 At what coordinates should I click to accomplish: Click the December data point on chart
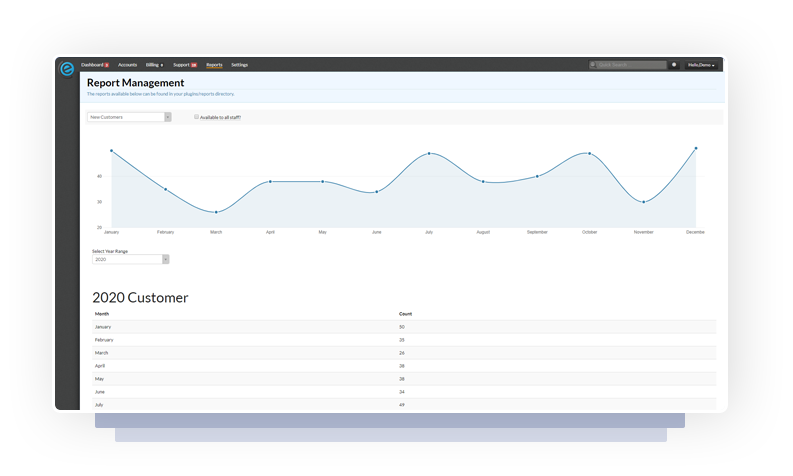(696, 148)
